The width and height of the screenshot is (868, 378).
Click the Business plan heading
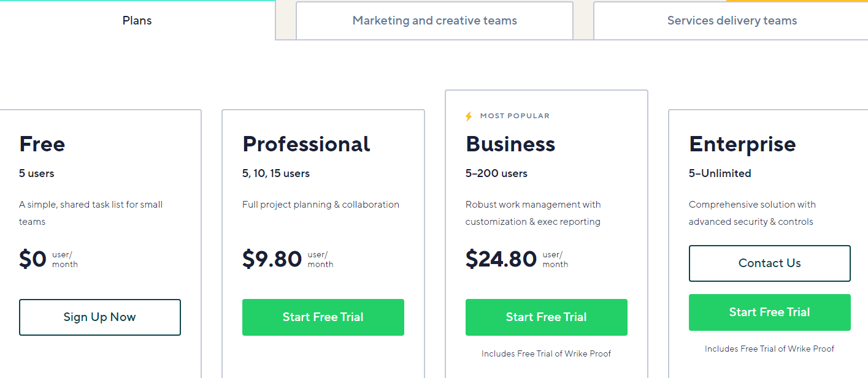coord(510,144)
